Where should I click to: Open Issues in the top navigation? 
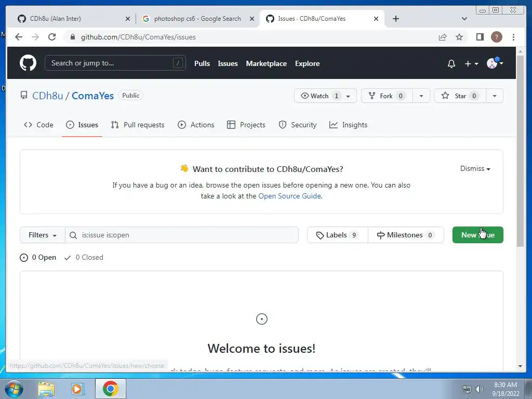228,63
